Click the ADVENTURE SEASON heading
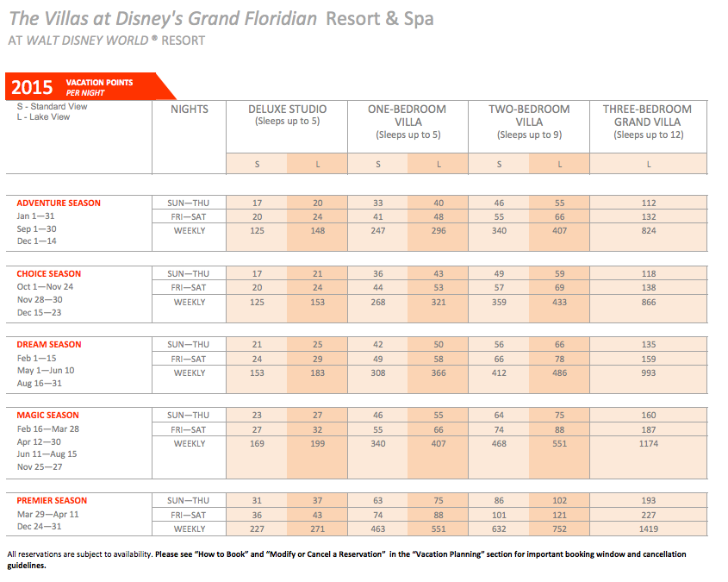This screenshot has height=582, width=728. [59, 203]
